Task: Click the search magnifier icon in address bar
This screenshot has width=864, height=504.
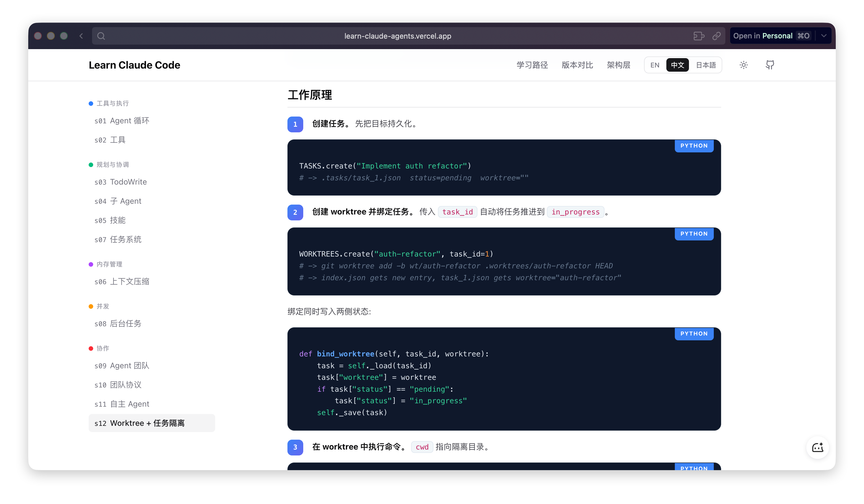Action: coord(101,36)
